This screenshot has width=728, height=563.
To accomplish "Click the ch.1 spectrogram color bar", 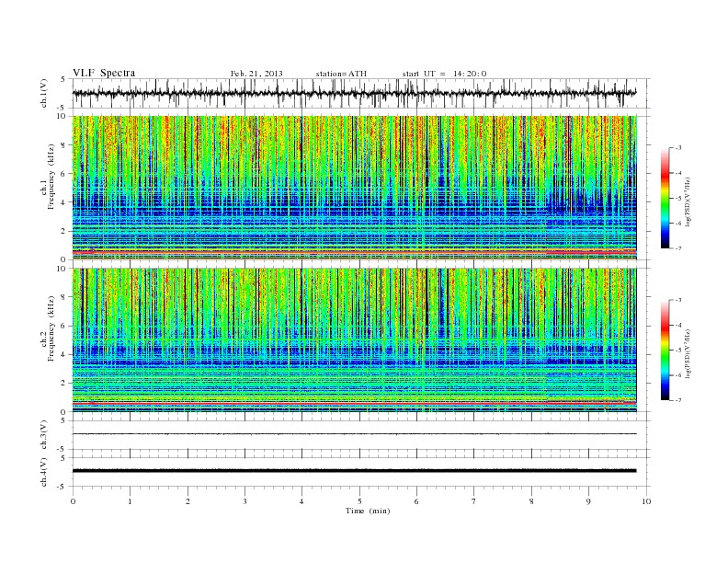I will pyautogui.click(x=665, y=199).
